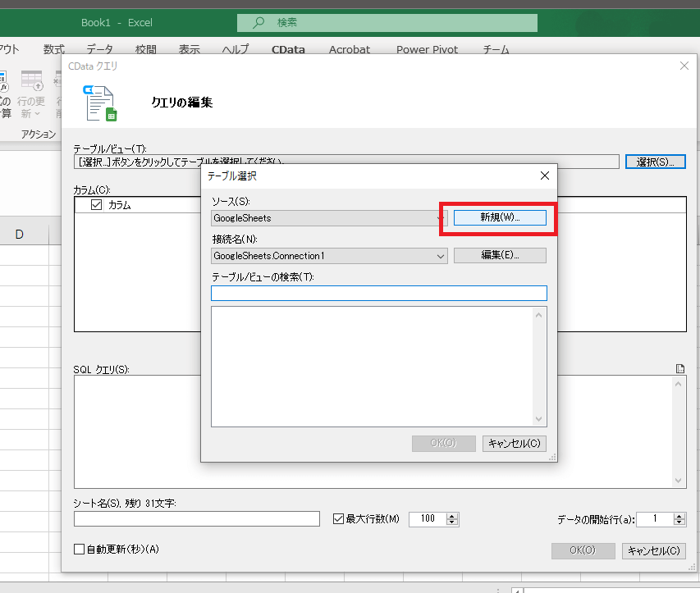Close the CData クエリ dialog with X
The image size is (700, 593).
[x=684, y=66]
